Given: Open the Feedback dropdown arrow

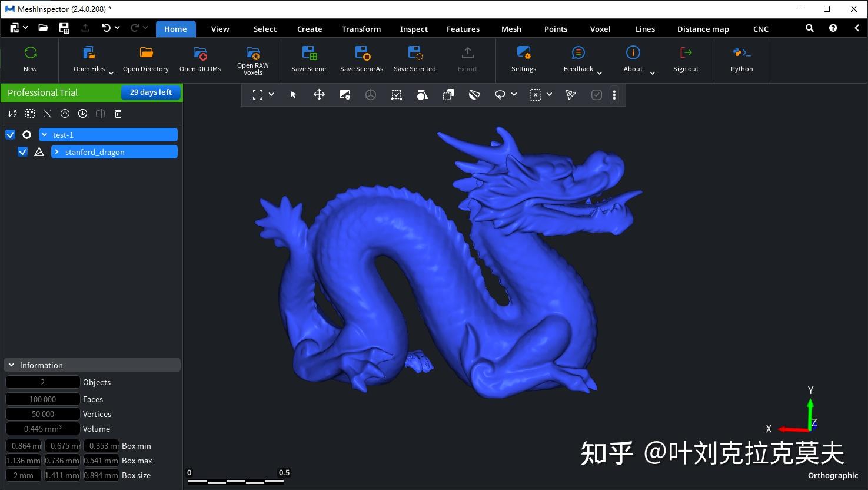Looking at the screenshot, I should [x=600, y=73].
